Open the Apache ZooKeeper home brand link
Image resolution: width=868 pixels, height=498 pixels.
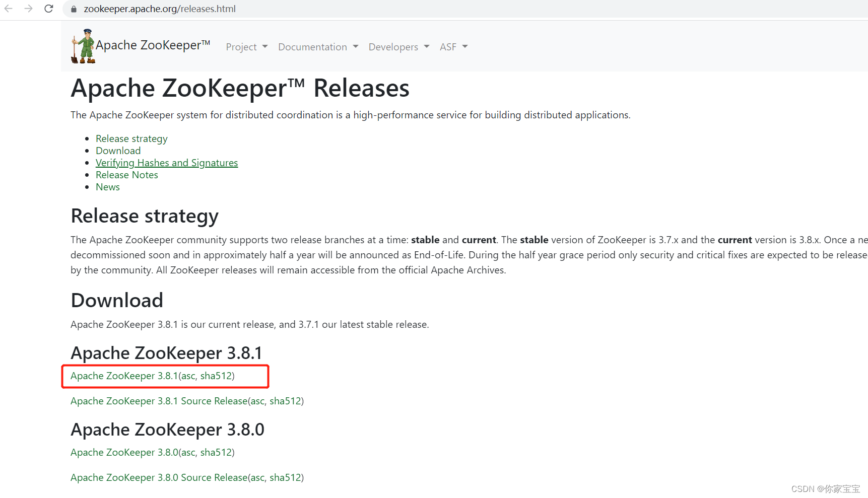tap(153, 45)
